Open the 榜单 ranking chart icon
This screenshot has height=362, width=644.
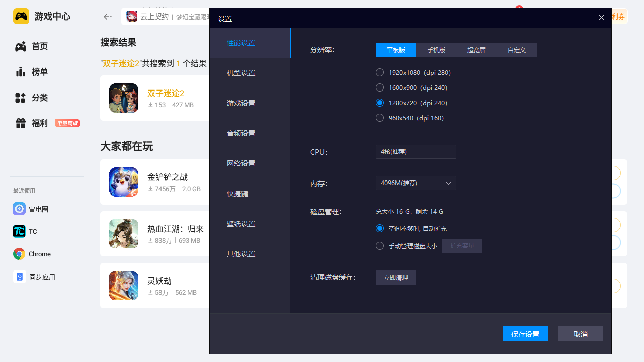point(20,72)
